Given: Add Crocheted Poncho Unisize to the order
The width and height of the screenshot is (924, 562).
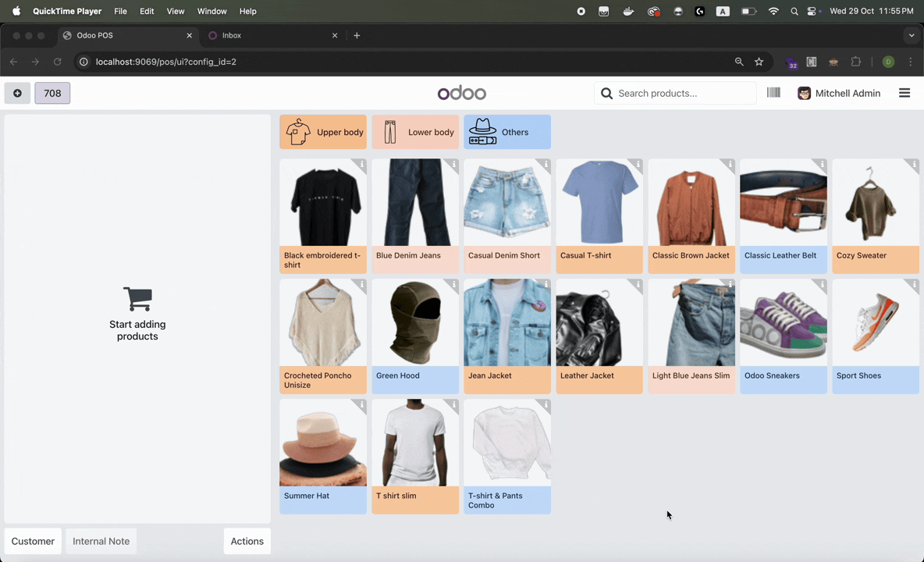Looking at the screenshot, I should (x=323, y=336).
